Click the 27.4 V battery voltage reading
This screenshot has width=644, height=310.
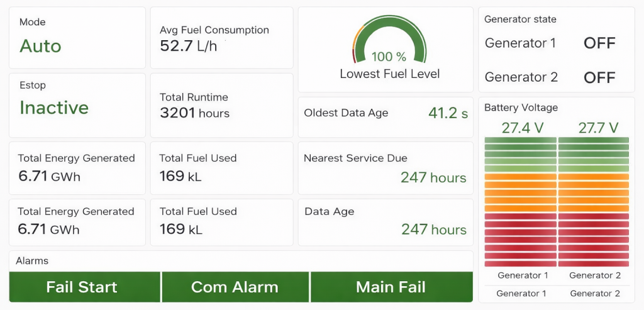point(522,128)
